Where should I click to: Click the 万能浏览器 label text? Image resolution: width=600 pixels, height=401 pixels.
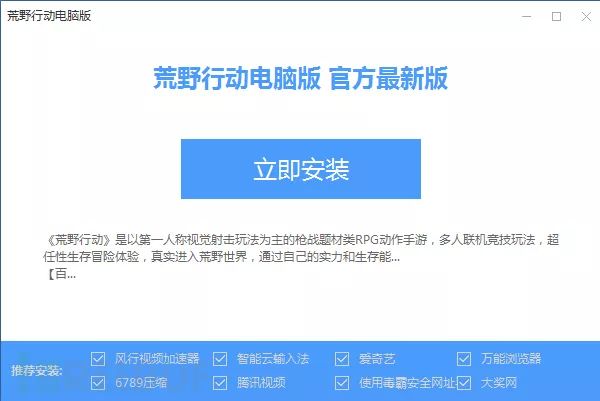tap(511, 359)
